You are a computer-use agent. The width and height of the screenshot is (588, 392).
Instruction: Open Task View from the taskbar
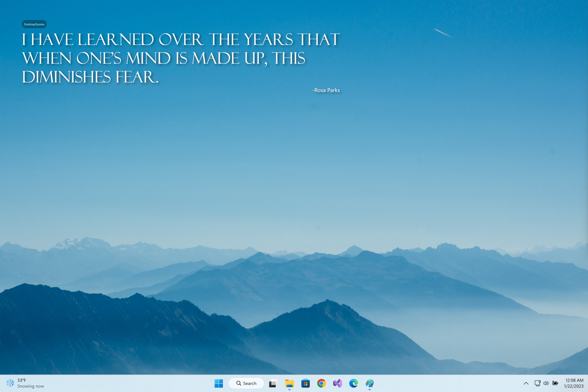click(273, 383)
